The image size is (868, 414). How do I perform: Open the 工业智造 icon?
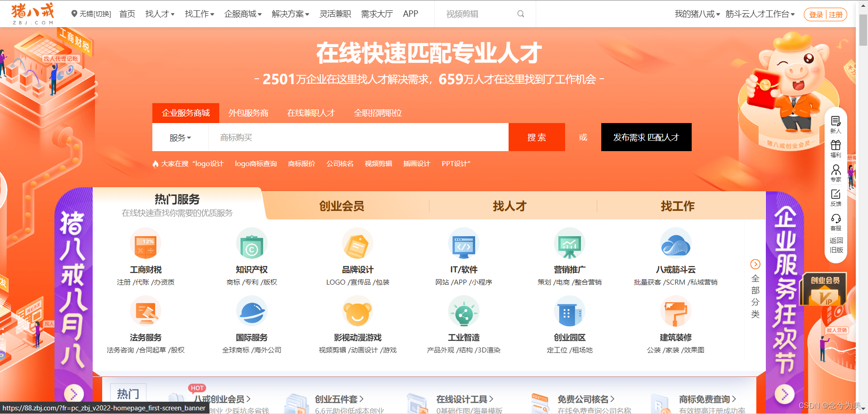pyautogui.click(x=464, y=311)
